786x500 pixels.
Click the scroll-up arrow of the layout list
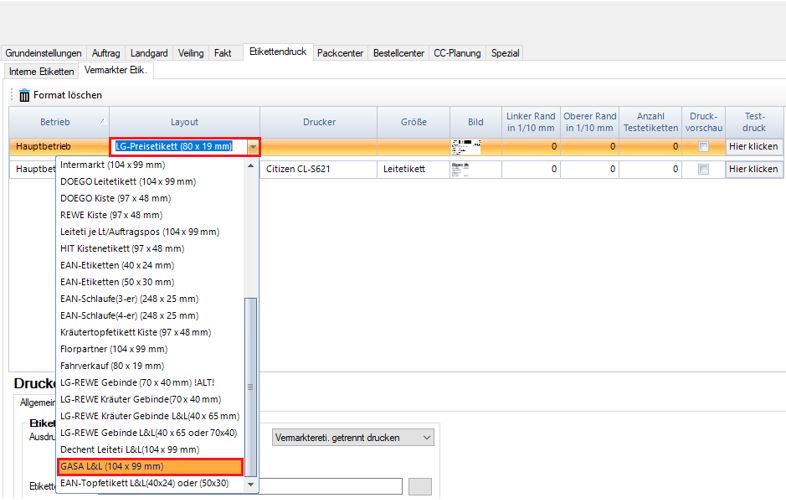[251, 166]
